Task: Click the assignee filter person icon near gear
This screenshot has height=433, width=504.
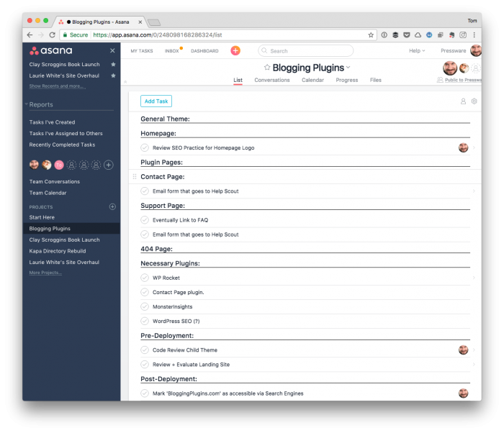Action: (463, 101)
